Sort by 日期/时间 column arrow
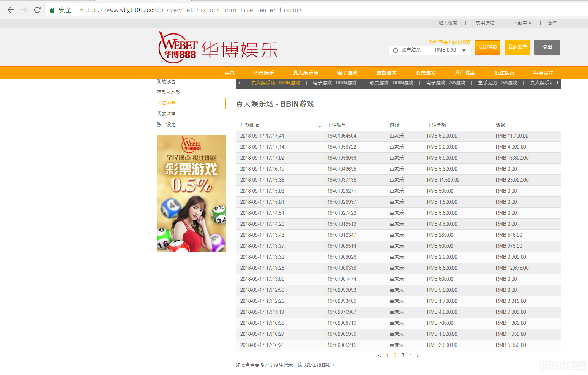Screen dimensions: 588x375 320,127
